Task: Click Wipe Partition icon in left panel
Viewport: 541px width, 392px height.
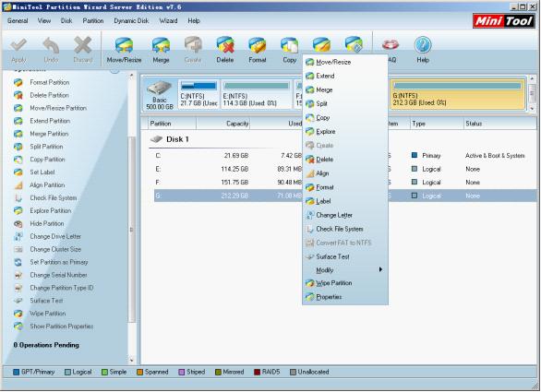Action: coord(18,314)
